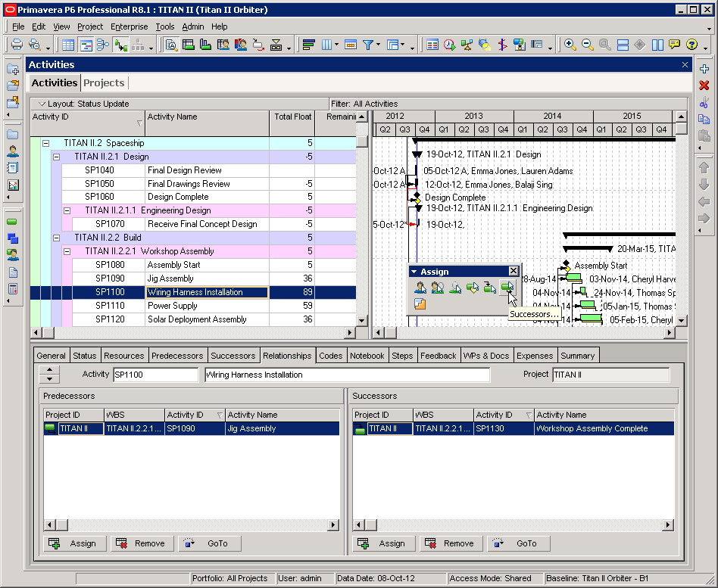This screenshot has width=718, height=588.
Task: Open the Enterprise menu
Action: (129, 26)
